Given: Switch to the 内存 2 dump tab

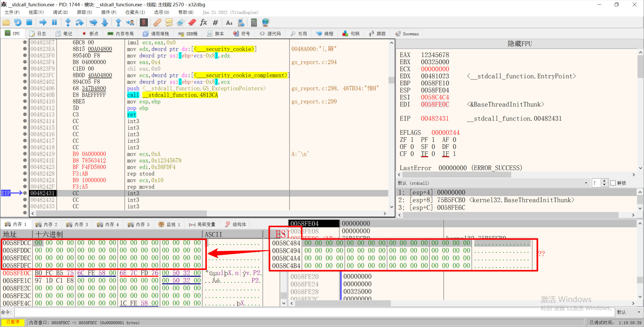Looking at the screenshot, I should [47, 224].
